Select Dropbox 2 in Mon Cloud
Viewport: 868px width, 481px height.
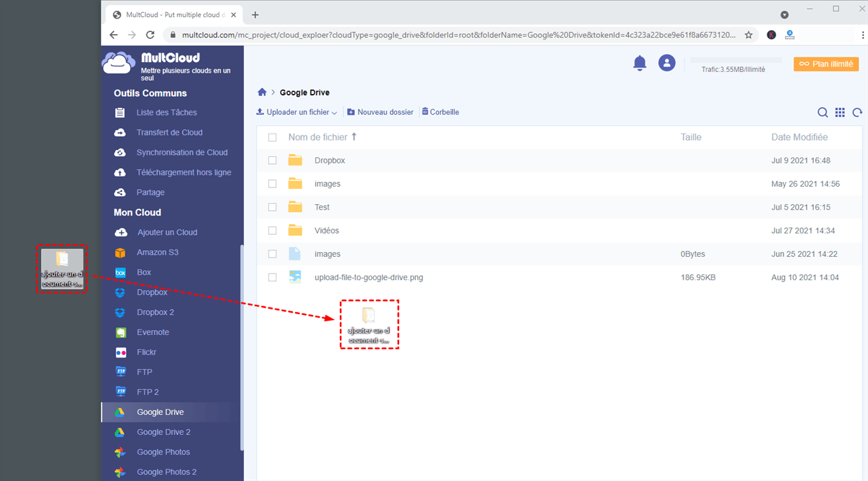click(x=155, y=312)
